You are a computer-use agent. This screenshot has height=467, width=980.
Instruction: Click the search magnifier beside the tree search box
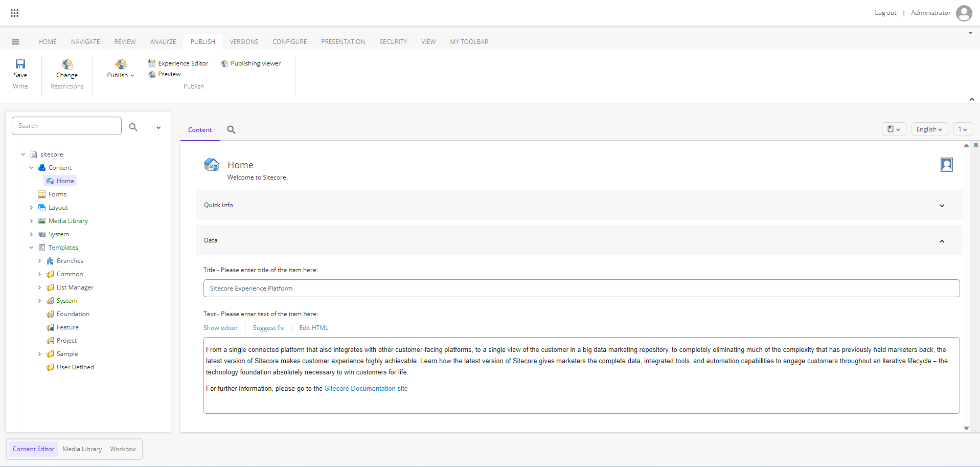click(x=133, y=127)
